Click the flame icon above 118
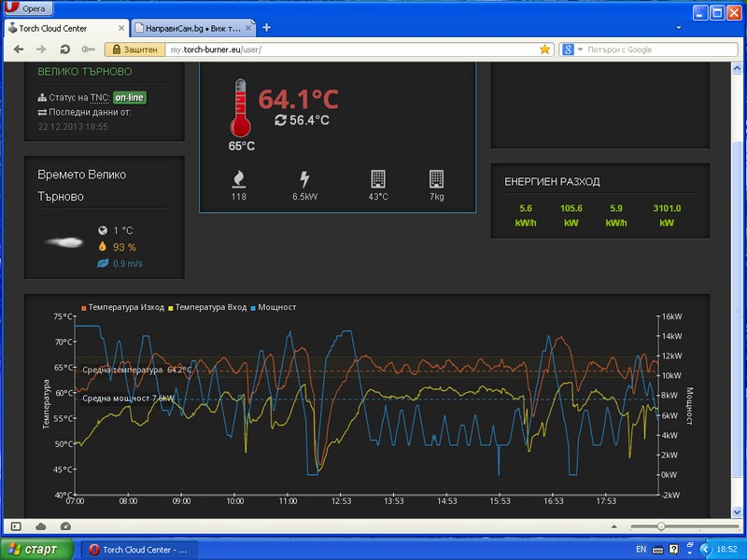Screen dimensions: 747x560 pos(239,178)
